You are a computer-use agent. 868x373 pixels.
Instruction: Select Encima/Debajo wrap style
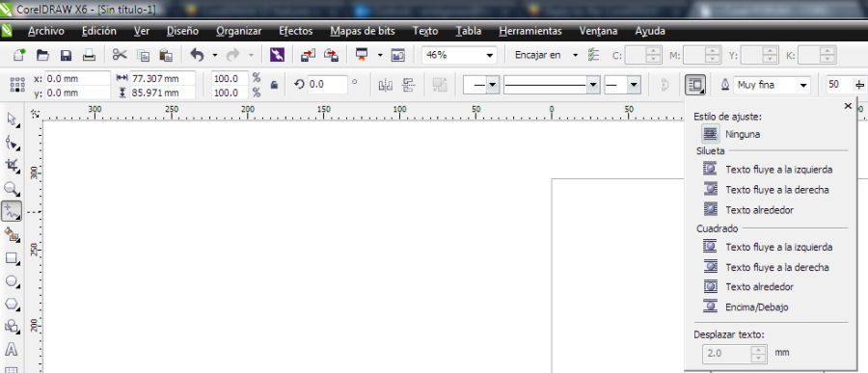pos(746,306)
